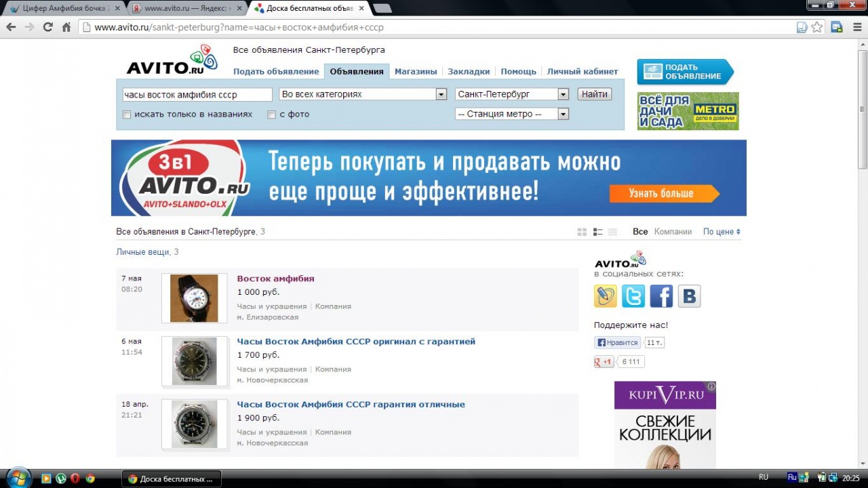Screen dimensions: 868x488
Task: Click the VKontakte social icon
Action: tap(689, 296)
